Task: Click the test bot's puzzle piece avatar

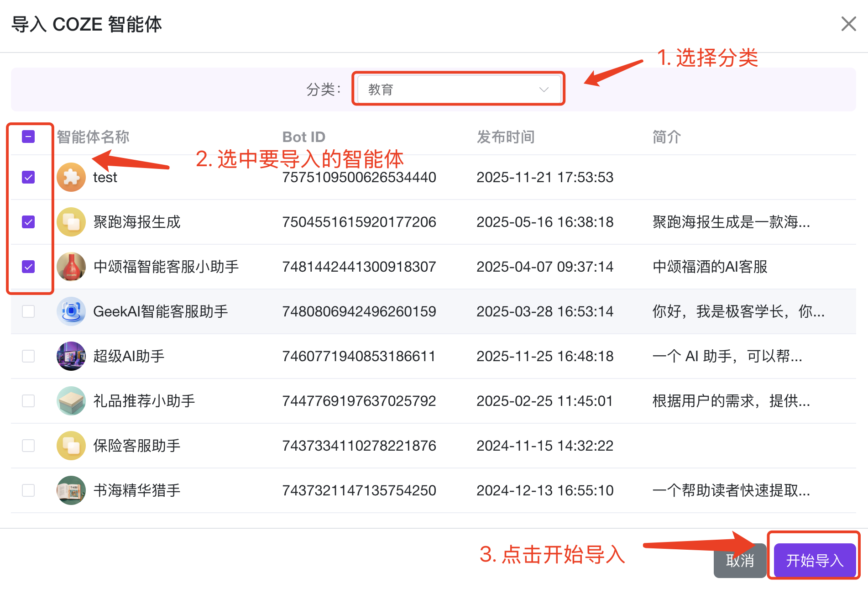Action: 71,177
